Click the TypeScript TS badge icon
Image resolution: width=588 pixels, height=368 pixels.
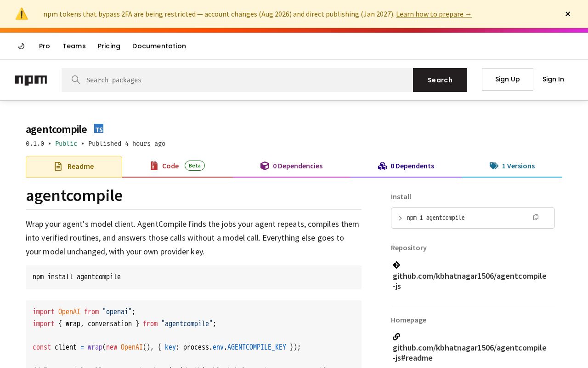(99, 128)
